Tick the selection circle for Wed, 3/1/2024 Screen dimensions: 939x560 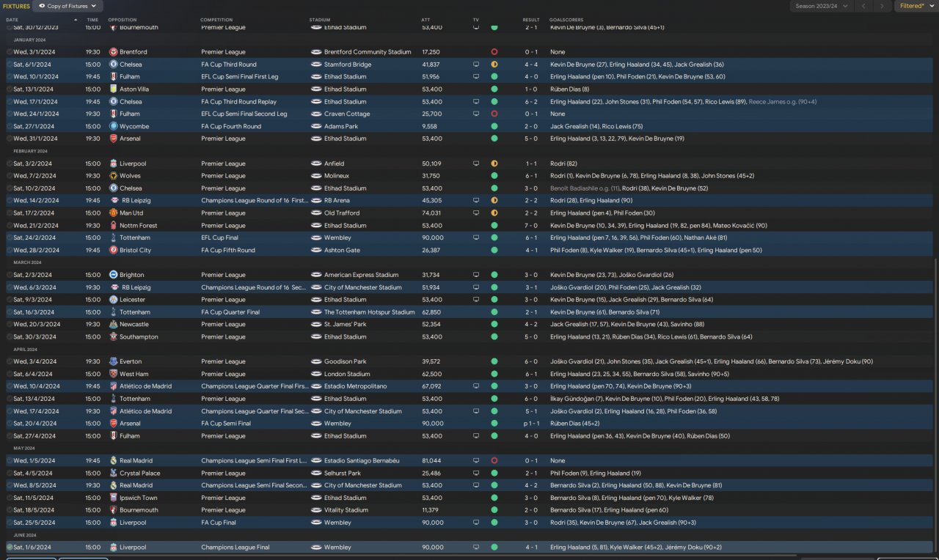(10, 52)
